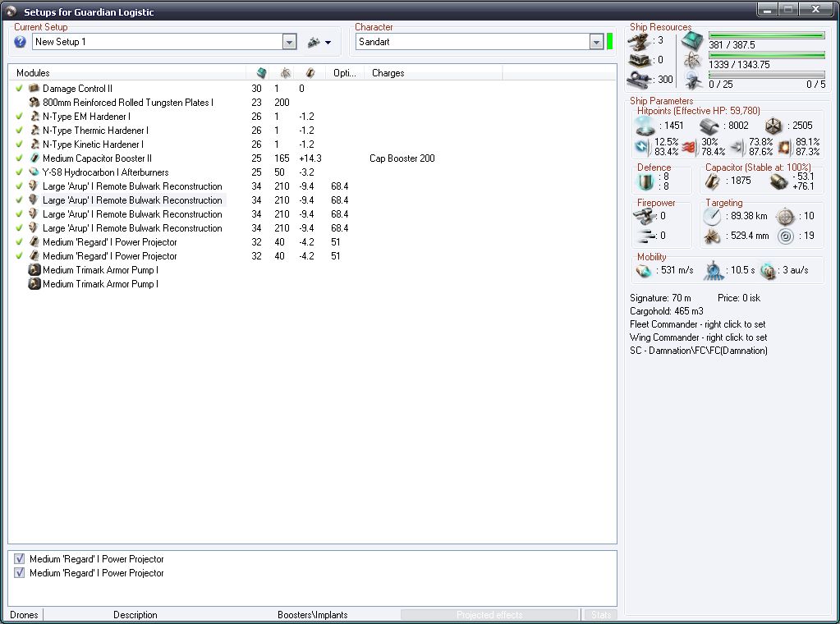Click the powergrid bar 1339 / 1343.75
The image size is (840, 624).
click(x=767, y=55)
